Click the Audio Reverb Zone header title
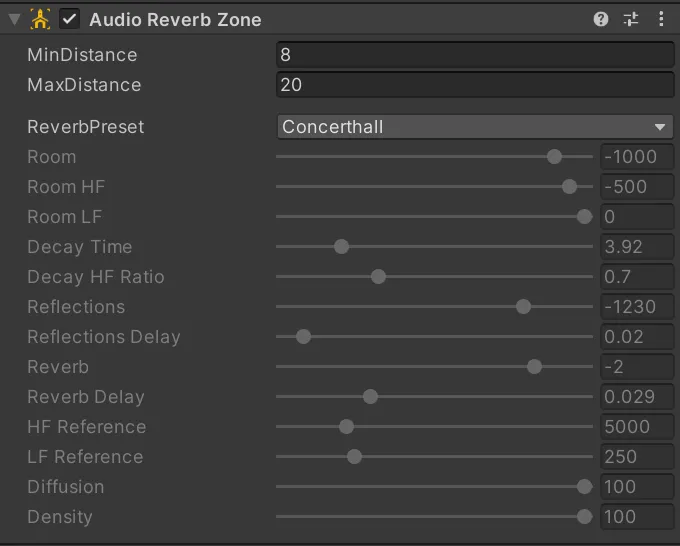Image resolution: width=680 pixels, height=546 pixels. click(x=175, y=20)
